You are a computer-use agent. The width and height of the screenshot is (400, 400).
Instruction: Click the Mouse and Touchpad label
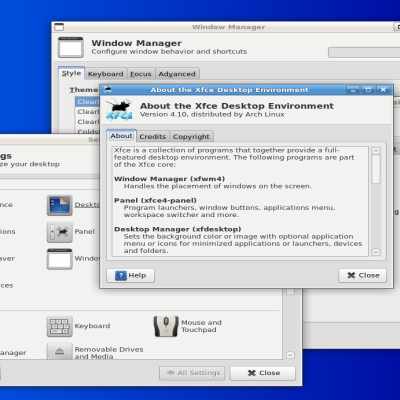tap(201, 326)
